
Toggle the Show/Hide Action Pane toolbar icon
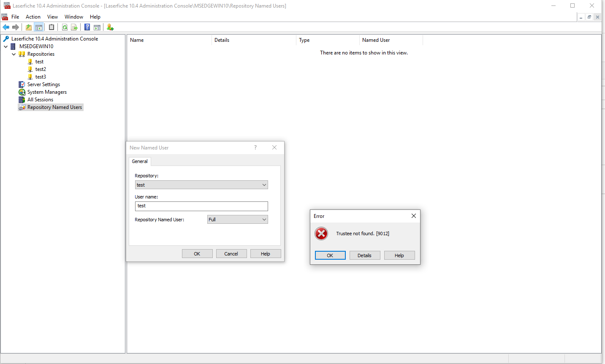(x=97, y=27)
